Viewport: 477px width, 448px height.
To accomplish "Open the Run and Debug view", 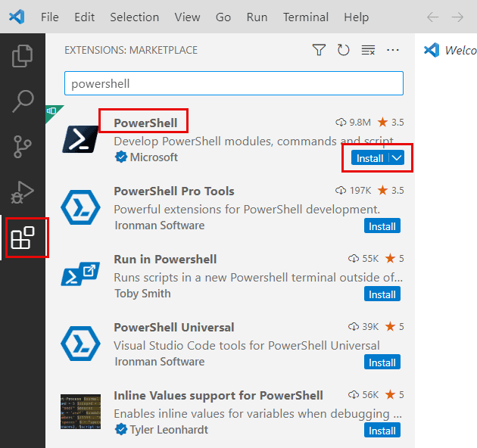I will click(x=22, y=192).
